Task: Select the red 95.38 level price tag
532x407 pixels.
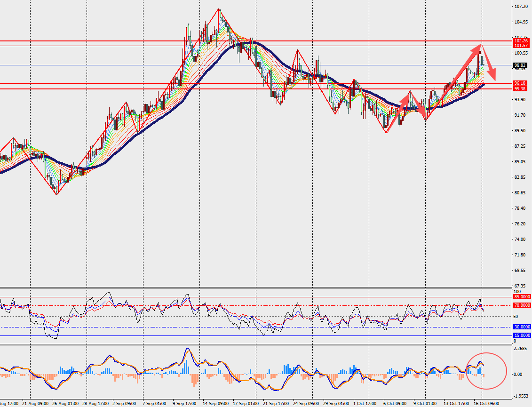Action: coord(520,89)
